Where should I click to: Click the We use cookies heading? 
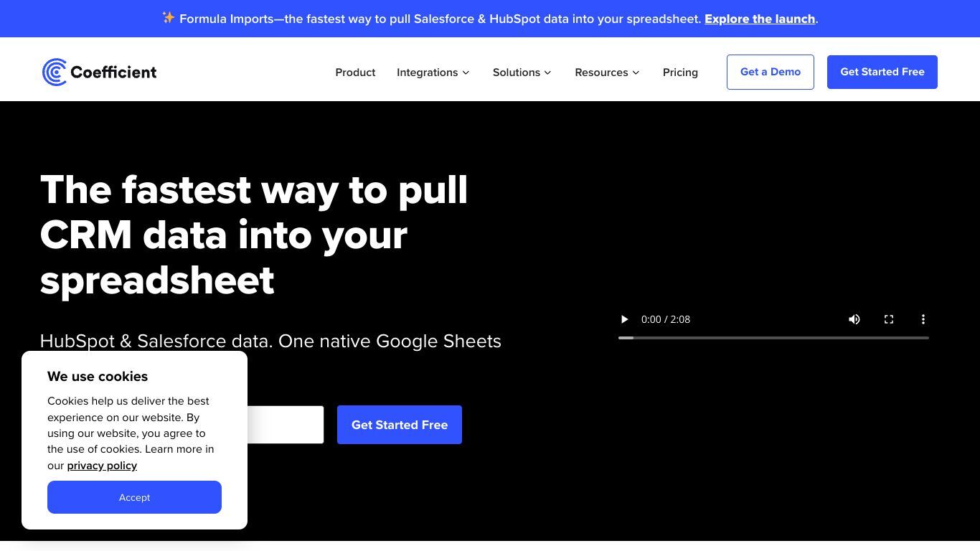pyautogui.click(x=98, y=377)
